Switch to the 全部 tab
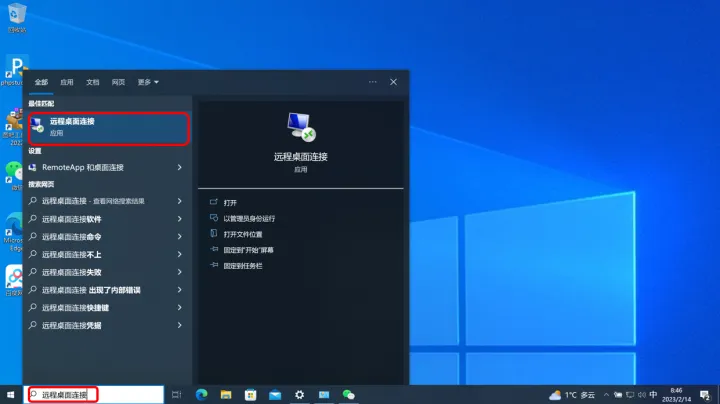 tap(41, 82)
